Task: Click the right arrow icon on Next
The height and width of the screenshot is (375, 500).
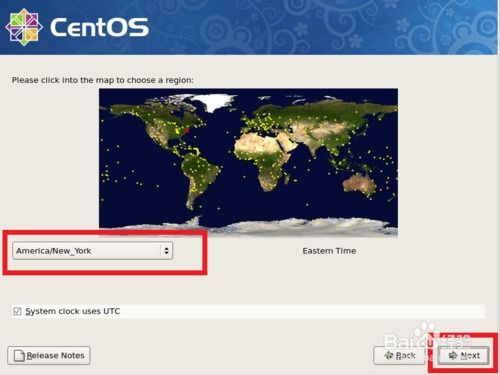Action: point(453,355)
